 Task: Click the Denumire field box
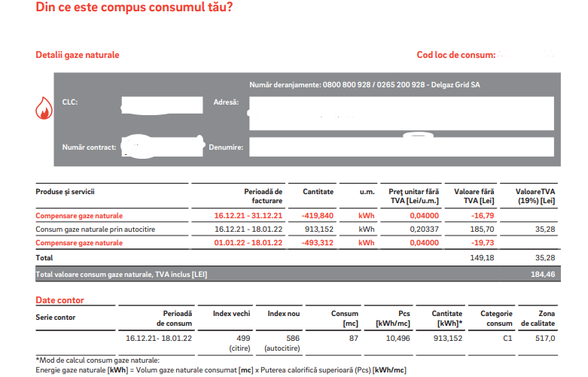click(x=401, y=147)
